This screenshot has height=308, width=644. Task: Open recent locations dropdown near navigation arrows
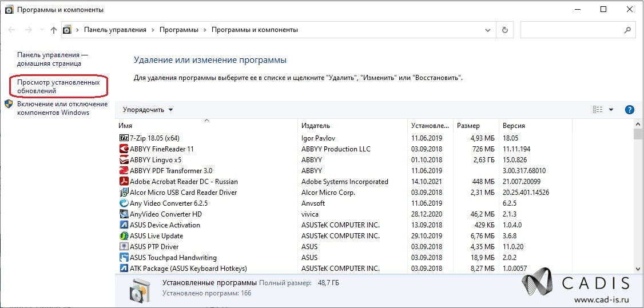tap(42, 30)
